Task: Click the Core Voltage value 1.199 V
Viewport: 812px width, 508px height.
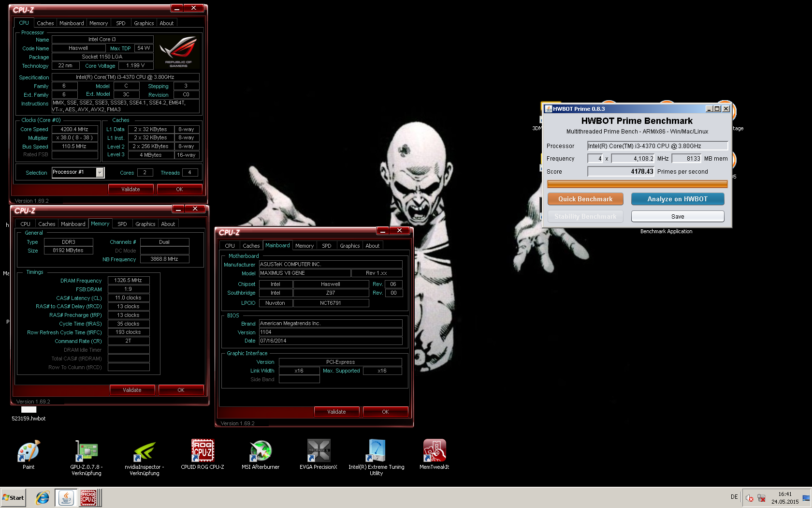Action: 135,65
